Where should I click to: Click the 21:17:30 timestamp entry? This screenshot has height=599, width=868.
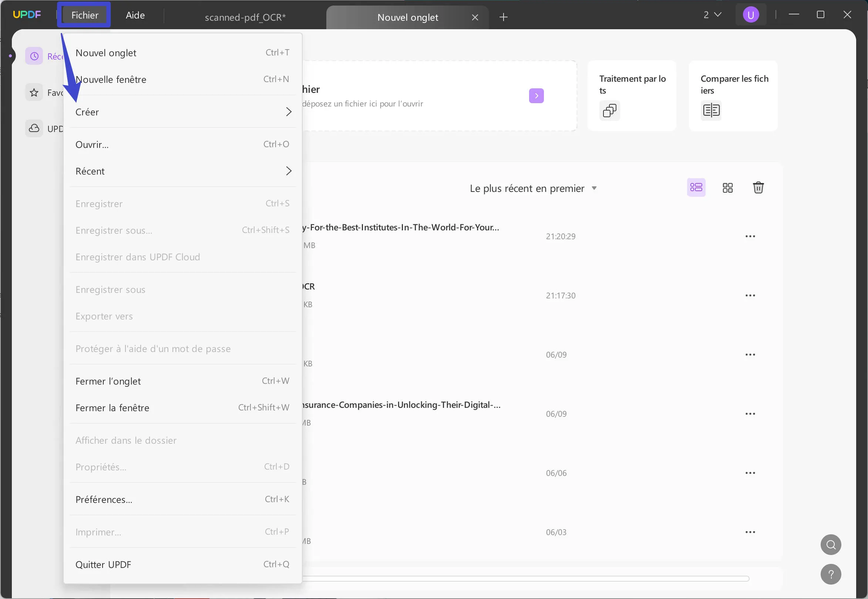point(561,296)
